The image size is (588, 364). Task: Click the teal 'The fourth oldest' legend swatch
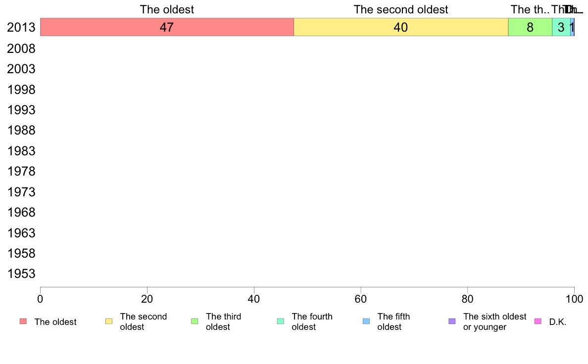(281, 321)
